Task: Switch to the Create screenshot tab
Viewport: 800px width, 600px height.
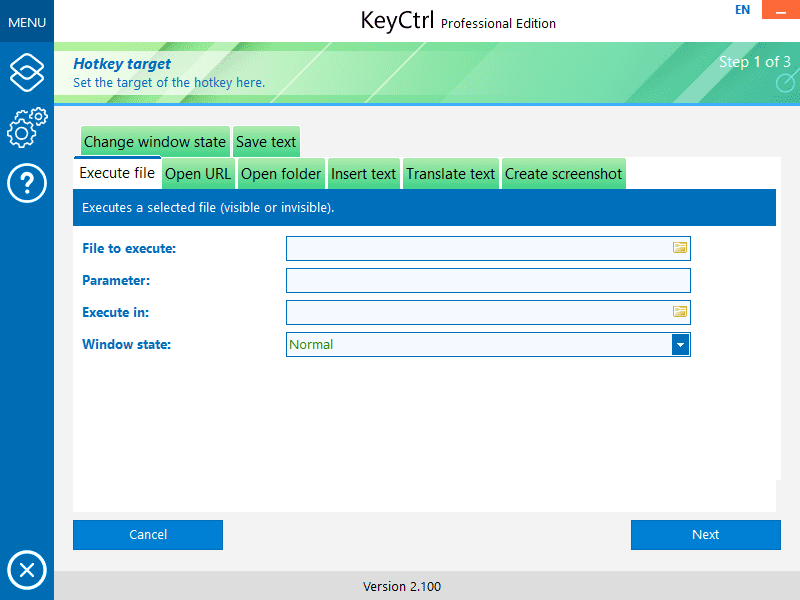Action: pos(564,174)
